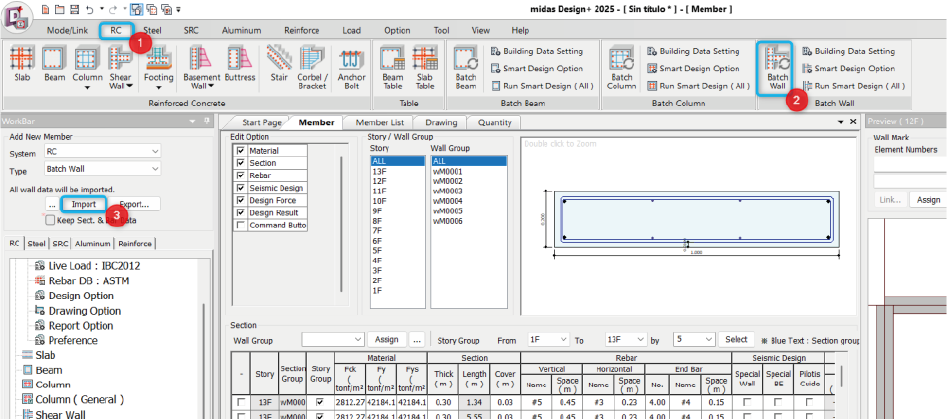Click the Import button
This screenshot has height=419, width=947.
click(84, 204)
